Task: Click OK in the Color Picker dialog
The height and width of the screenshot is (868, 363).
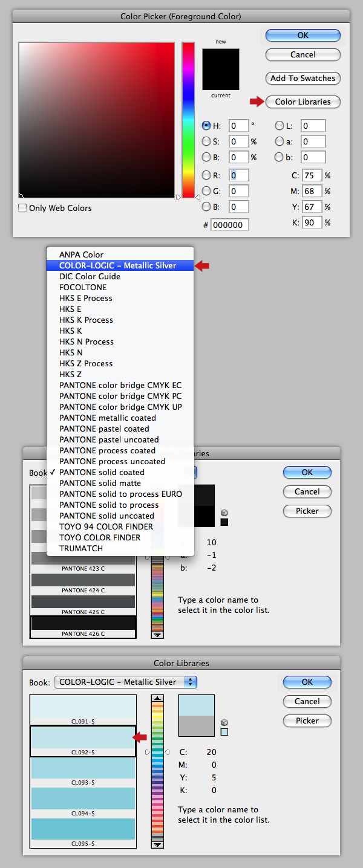Action: point(303,35)
